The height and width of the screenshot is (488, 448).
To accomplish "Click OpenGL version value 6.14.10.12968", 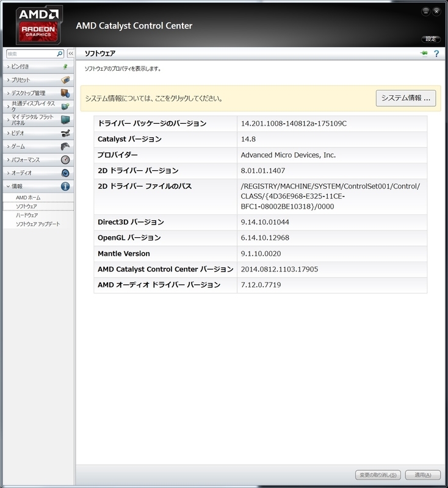I will pos(265,238).
